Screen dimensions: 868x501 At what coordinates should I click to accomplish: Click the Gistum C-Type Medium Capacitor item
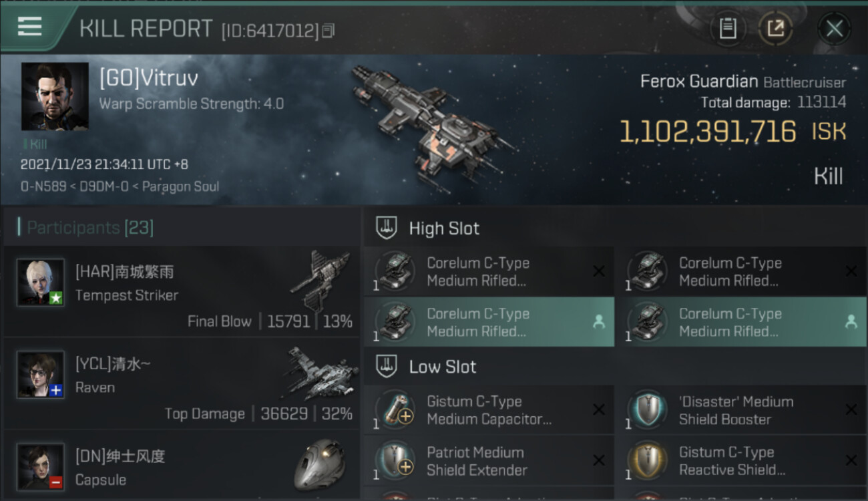point(487,410)
